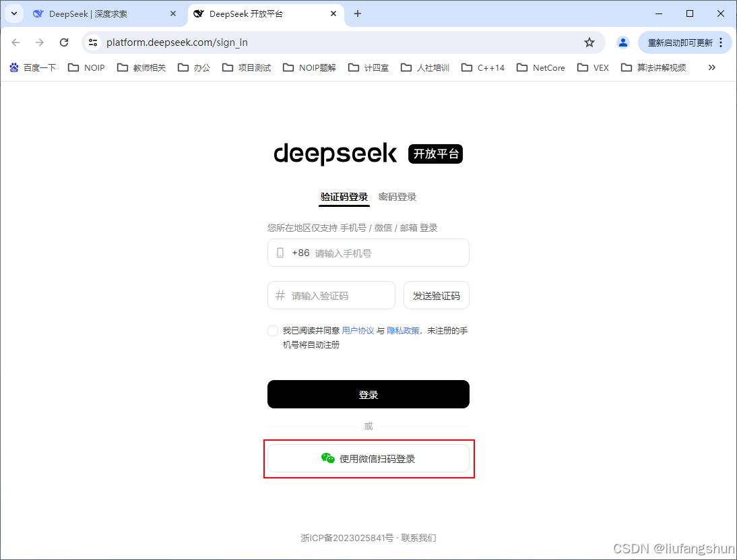Open site information icon in address bar

[x=93, y=42]
